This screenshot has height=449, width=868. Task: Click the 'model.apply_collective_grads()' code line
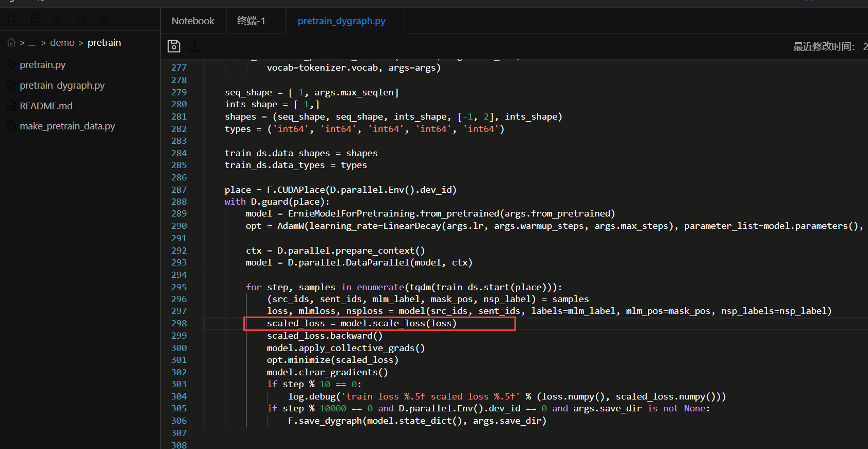pyautogui.click(x=346, y=348)
